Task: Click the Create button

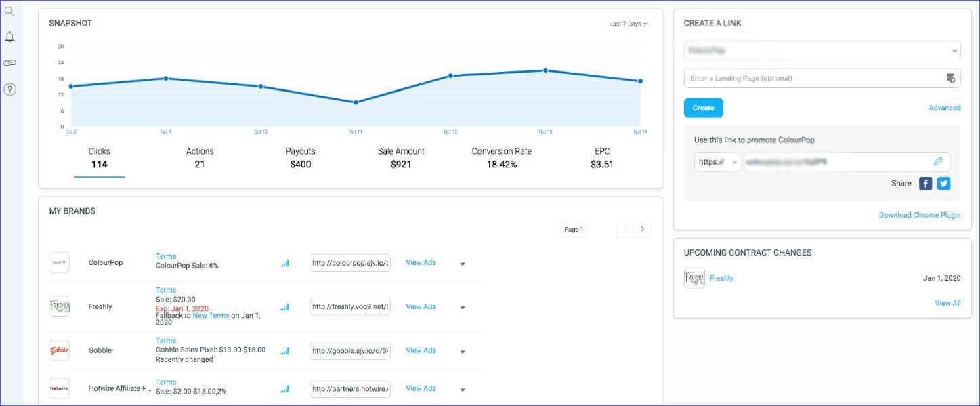Action: 703,108
